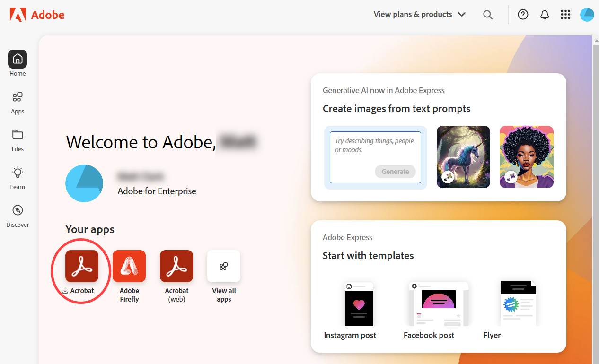Click the profile avatar in top bar
The image size is (599, 364).
tap(587, 15)
